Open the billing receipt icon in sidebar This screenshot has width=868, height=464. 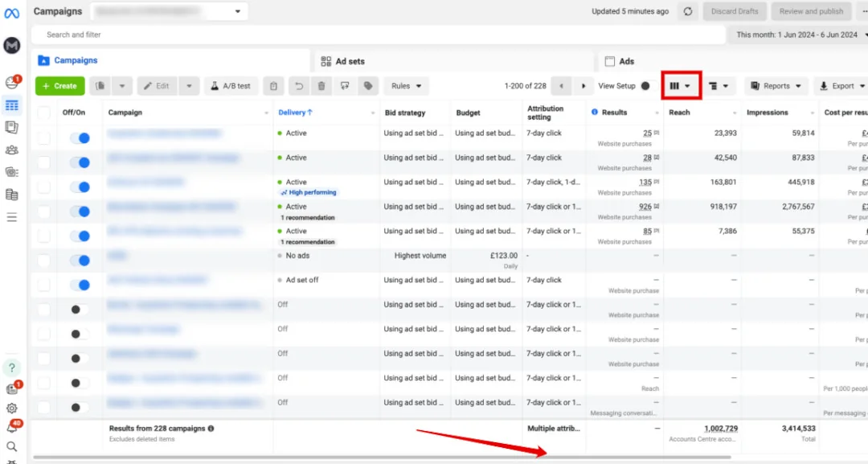pos(11,195)
